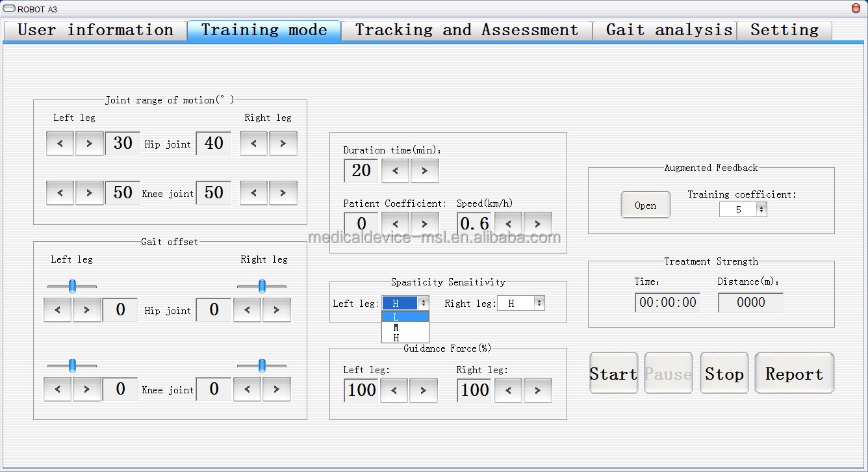This screenshot has height=472, width=868.
Task: Increase left leg hip joint range of motion
Action: pyautogui.click(x=89, y=144)
